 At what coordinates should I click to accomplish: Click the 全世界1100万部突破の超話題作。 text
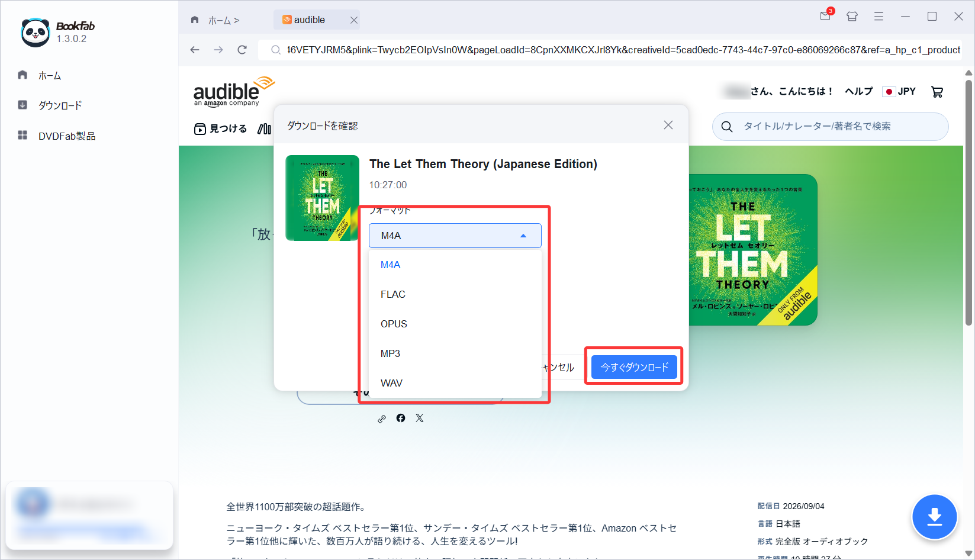298,507
